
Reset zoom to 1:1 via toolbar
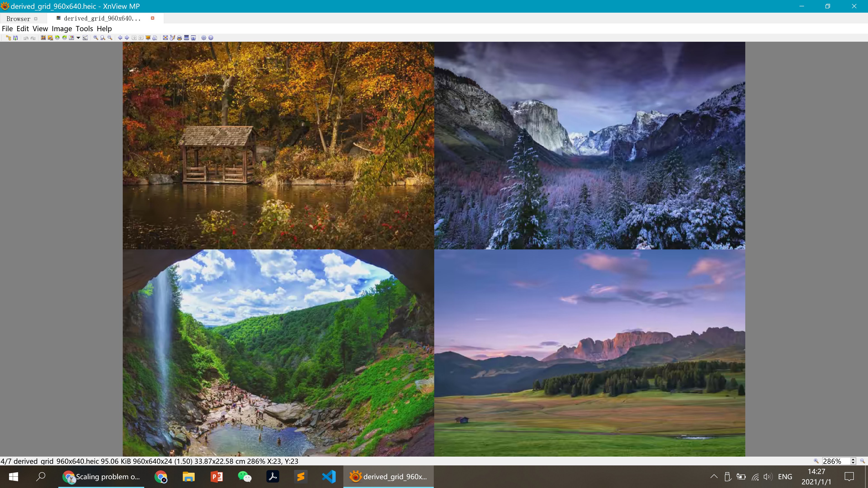[103, 38]
